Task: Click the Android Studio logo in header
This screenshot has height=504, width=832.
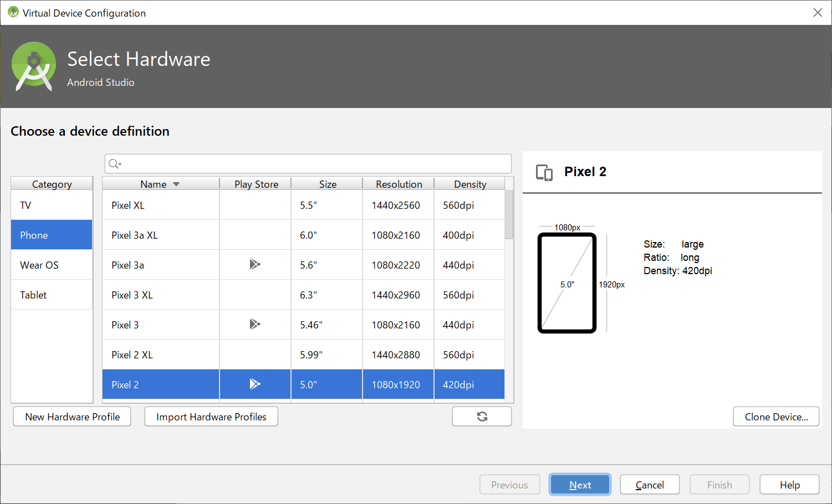Action: click(x=34, y=66)
